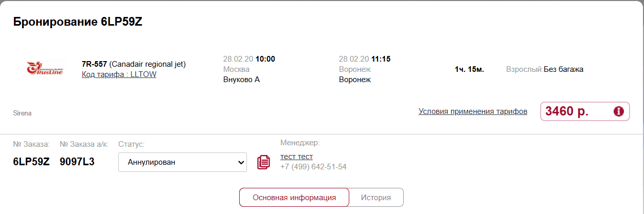Click the copy documents icon beside status
The width and height of the screenshot is (644, 214).
pos(263,162)
